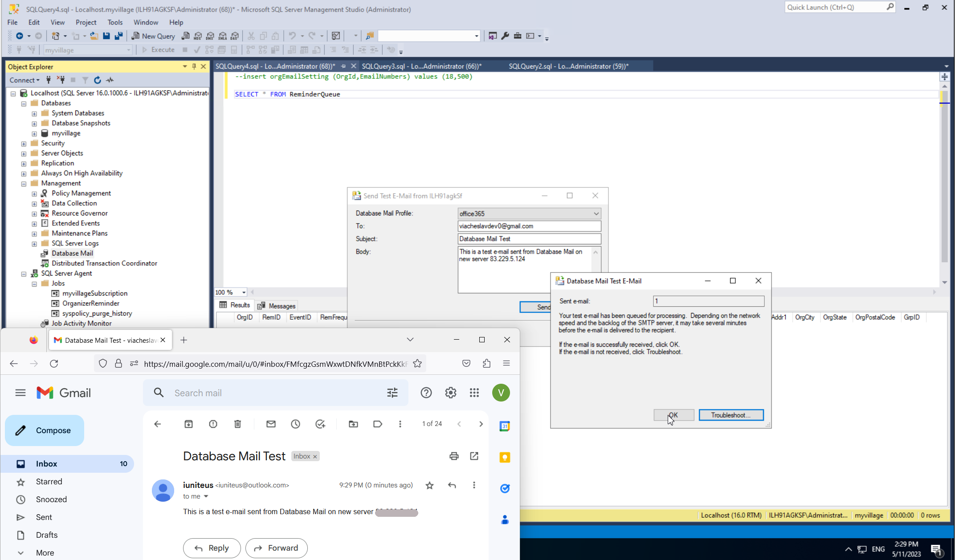Collapse the Management tree node

[24, 183]
